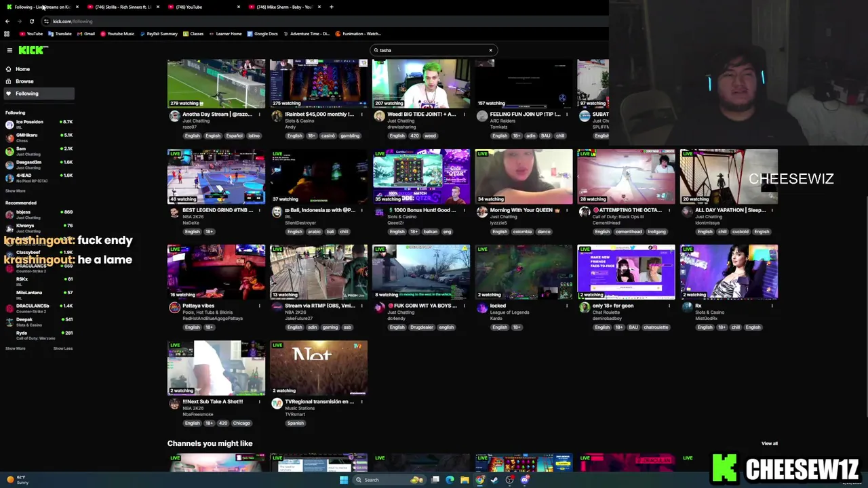Viewport: 868px width, 488px height.
Task: Open bbjess in Recommended list
Action: click(38, 213)
